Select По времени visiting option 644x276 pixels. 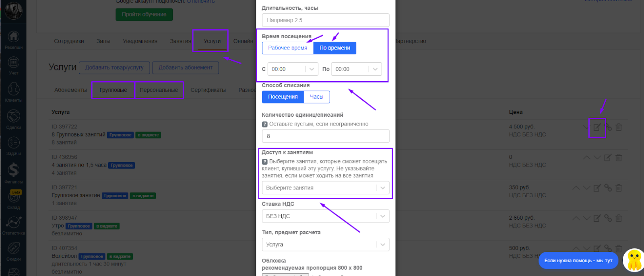click(335, 48)
